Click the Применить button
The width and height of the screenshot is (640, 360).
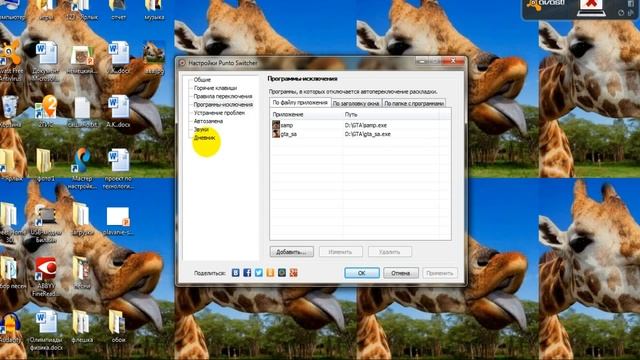pyautogui.click(x=440, y=273)
